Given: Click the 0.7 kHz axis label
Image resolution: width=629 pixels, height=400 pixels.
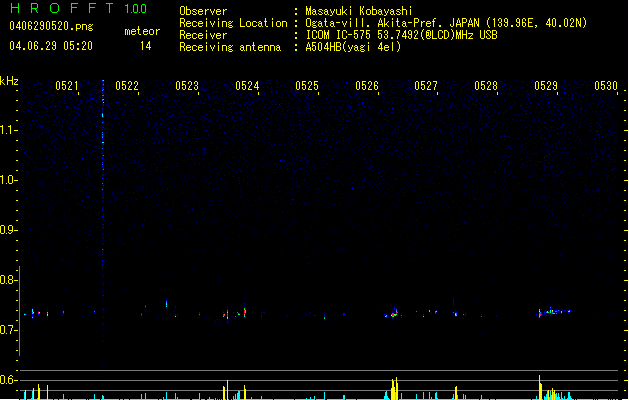Looking at the screenshot, I should (x=8, y=330).
